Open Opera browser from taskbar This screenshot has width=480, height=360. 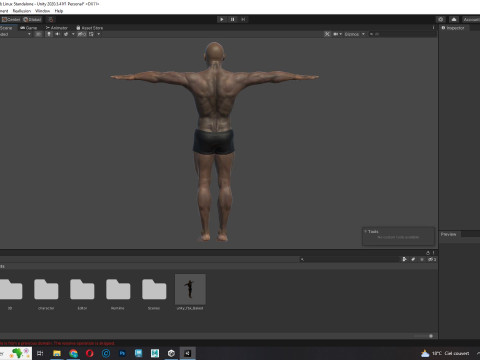(89, 353)
